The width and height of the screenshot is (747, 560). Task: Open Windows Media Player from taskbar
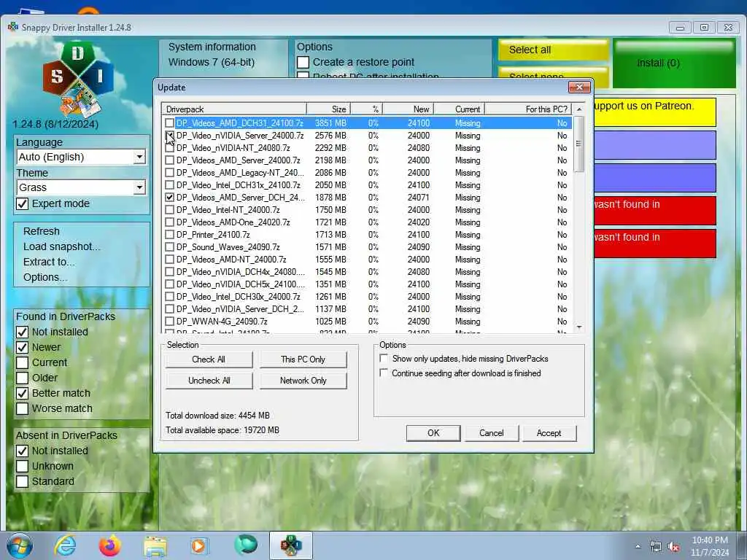pos(199,545)
